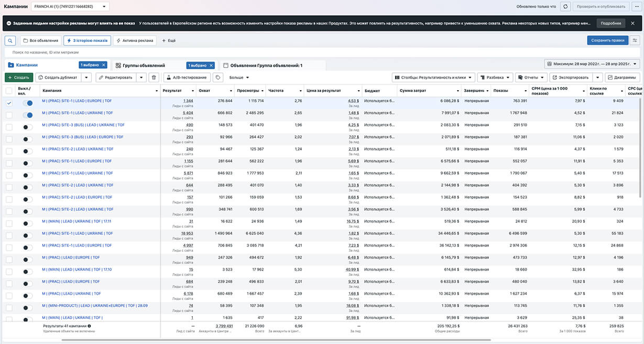Open the date range Максимум dropdown
Viewport: 644px width, 344px height.
tap(592, 64)
